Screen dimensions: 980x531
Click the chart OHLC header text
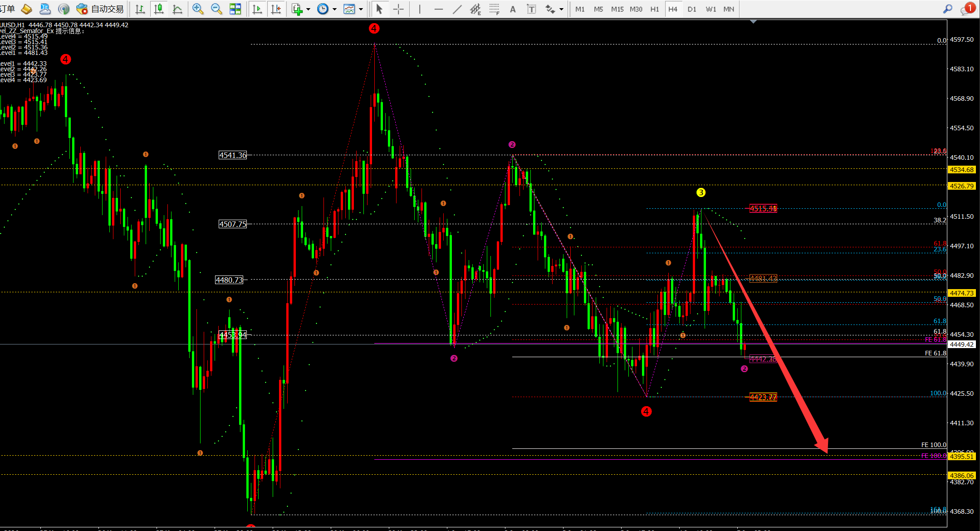tap(64, 25)
